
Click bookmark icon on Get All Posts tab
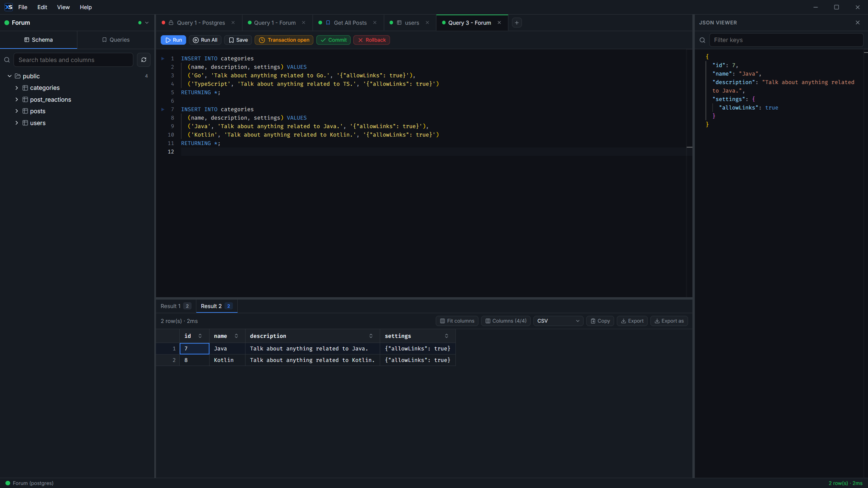coord(328,23)
